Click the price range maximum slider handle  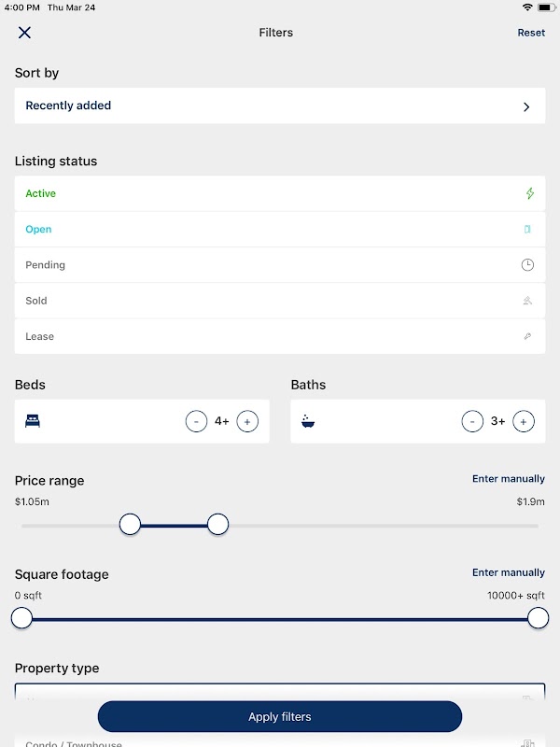[217, 525]
